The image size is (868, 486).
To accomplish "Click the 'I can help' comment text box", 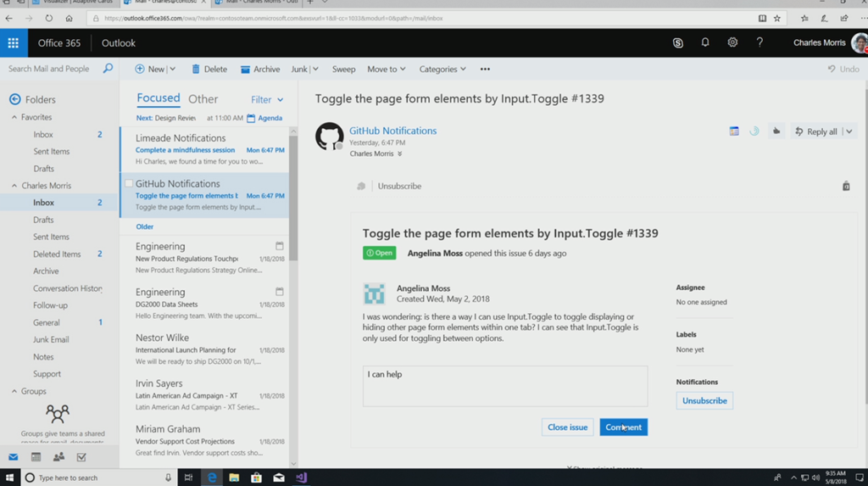I will [x=504, y=386].
